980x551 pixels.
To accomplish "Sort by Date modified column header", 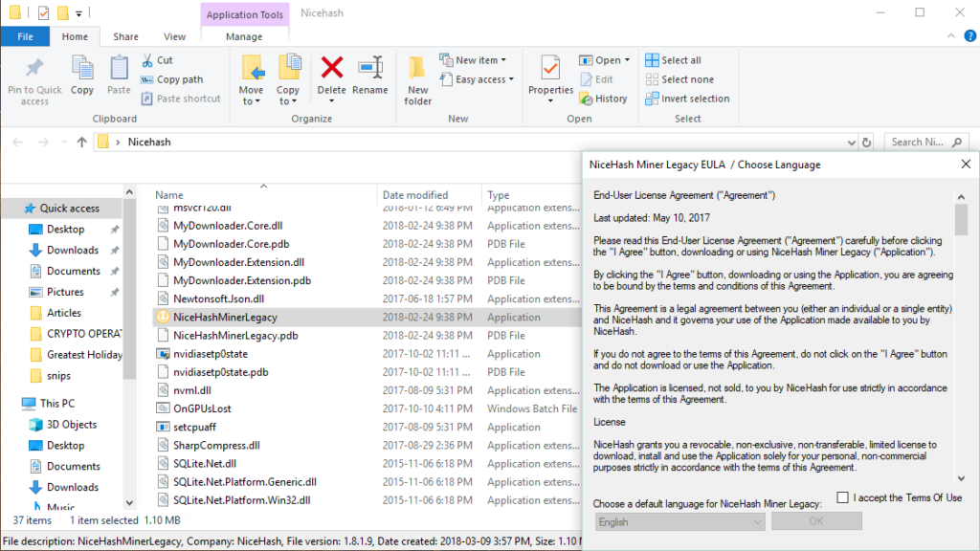I will [415, 195].
